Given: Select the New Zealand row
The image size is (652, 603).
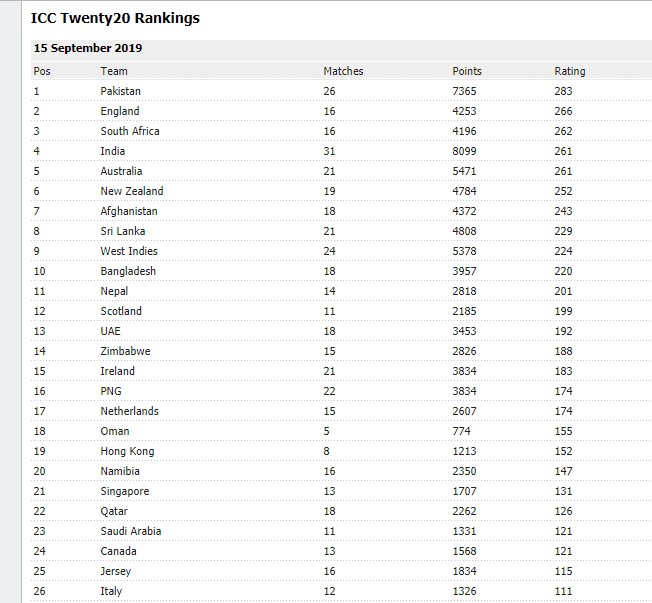Looking at the screenshot, I should (132, 191).
